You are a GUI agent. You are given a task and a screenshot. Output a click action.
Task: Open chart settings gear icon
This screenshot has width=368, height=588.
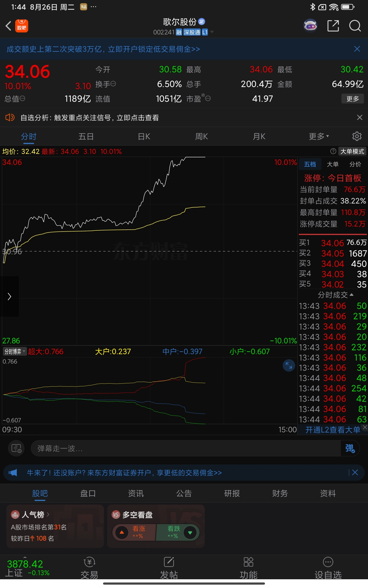pos(357,136)
